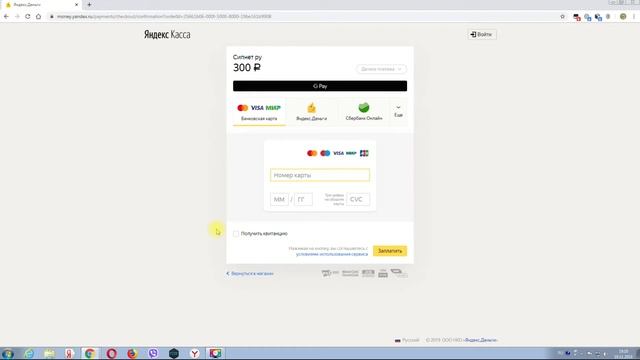
Task: Open the payment details dropdown
Action: (381, 69)
